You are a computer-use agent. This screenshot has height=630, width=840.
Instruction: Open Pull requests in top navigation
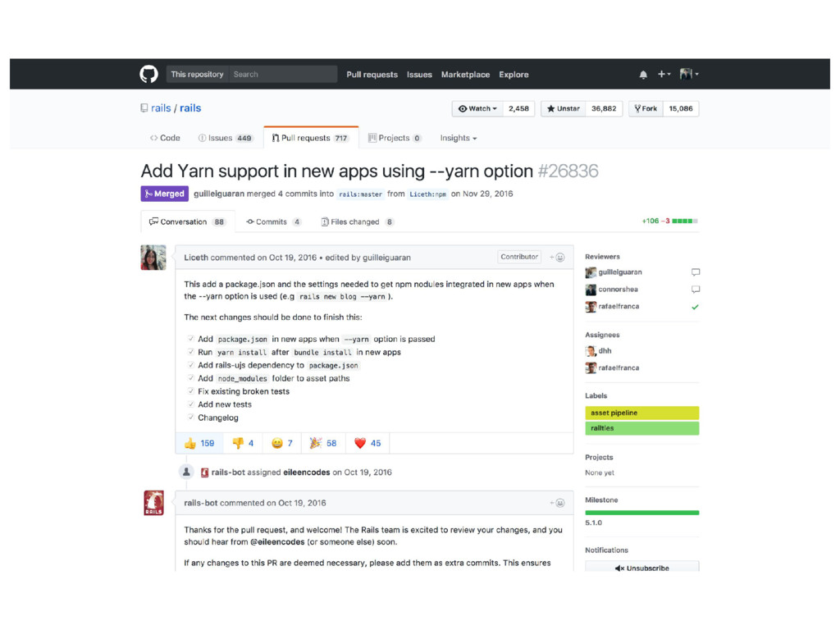(372, 75)
